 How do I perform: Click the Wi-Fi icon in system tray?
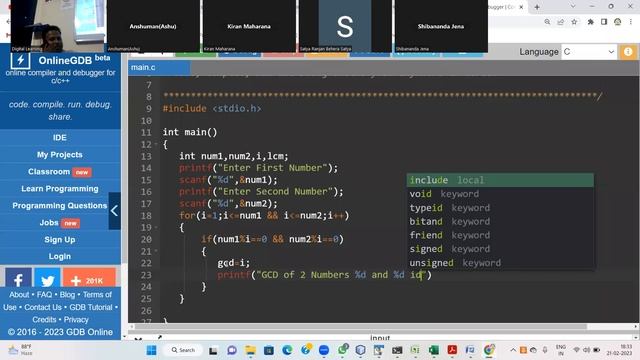pos(576,350)
